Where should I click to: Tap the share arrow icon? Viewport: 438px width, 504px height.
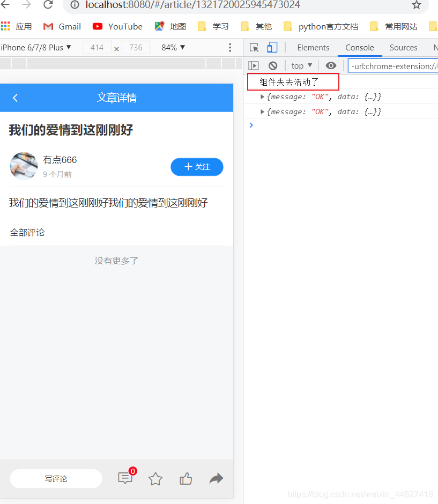216,479
